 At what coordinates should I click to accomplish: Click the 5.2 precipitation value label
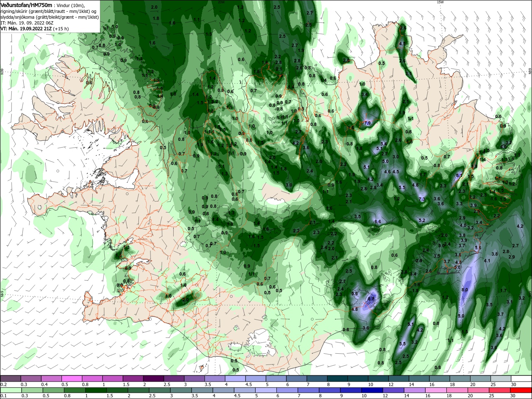click(422, 220)
